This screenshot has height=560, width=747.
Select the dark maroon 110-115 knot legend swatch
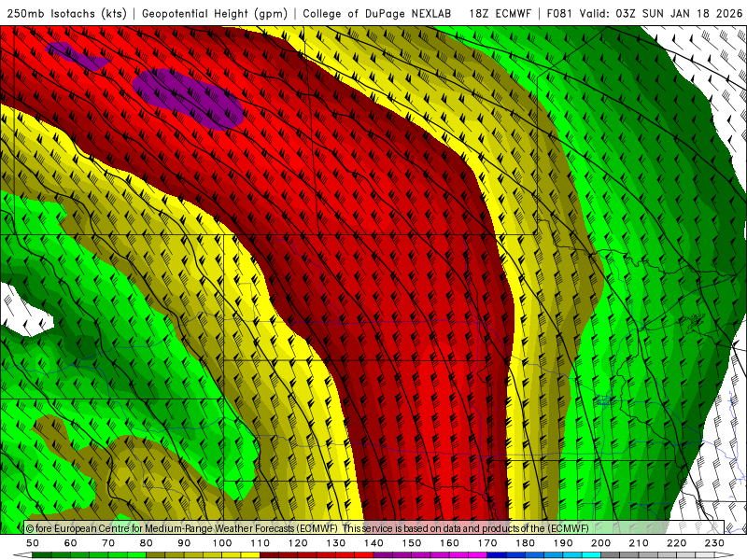point(270,555)
